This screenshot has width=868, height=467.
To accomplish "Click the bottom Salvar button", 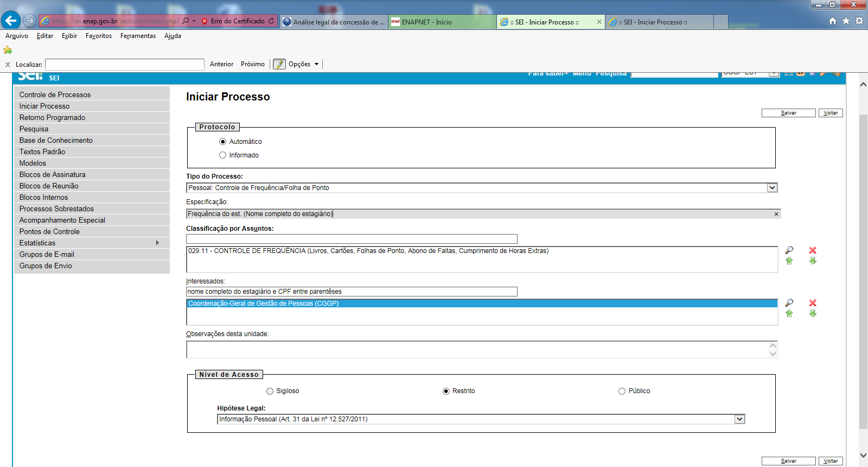I will coord(788,461).
